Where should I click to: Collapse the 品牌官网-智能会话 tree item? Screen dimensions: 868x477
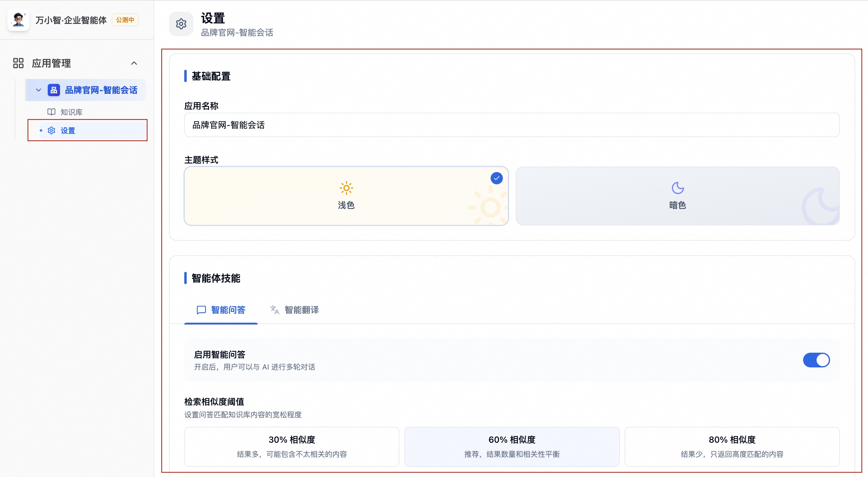coord(38,90)
